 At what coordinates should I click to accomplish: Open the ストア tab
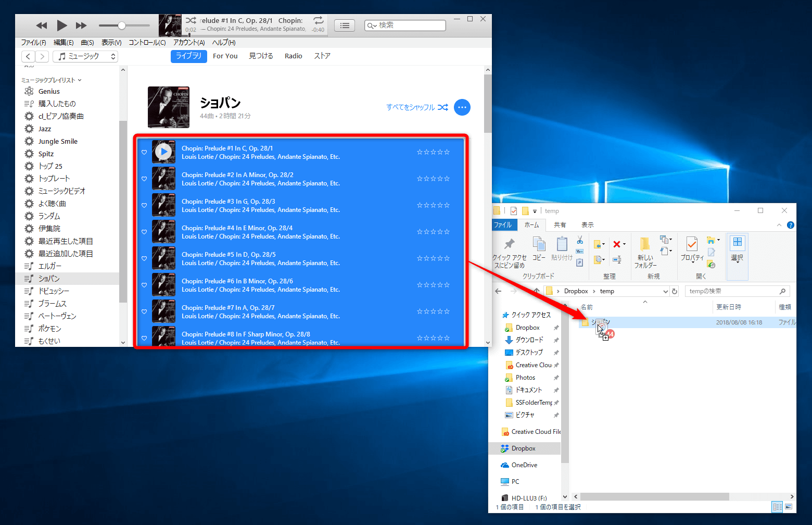pos(322,56)
